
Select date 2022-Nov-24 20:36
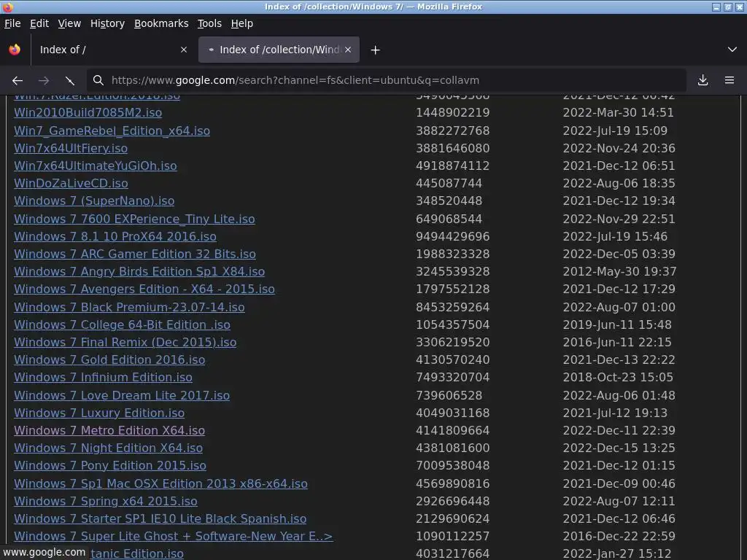(619, 149)
